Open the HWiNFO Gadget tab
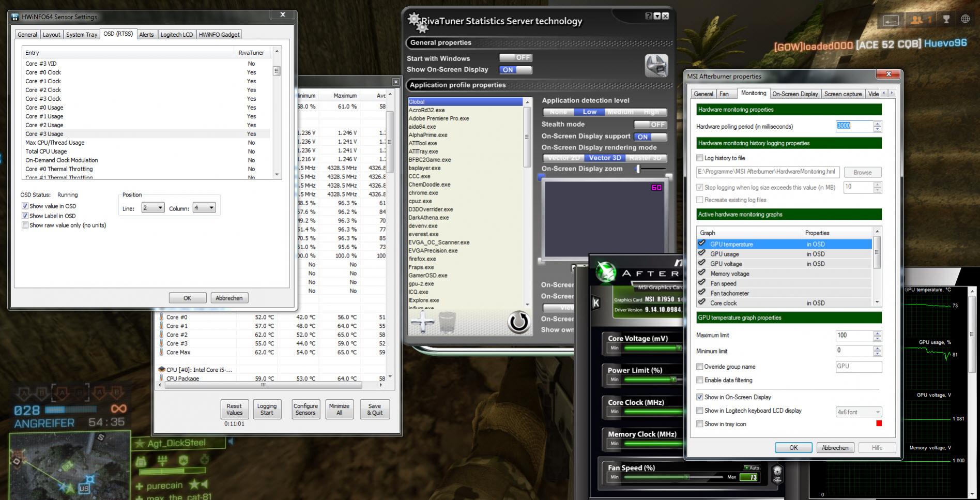 pos(219,35)
